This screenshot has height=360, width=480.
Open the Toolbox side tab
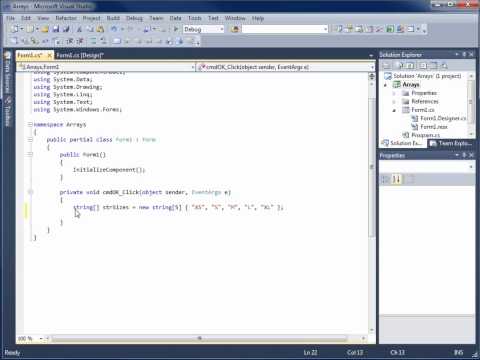tap(7, 113)
